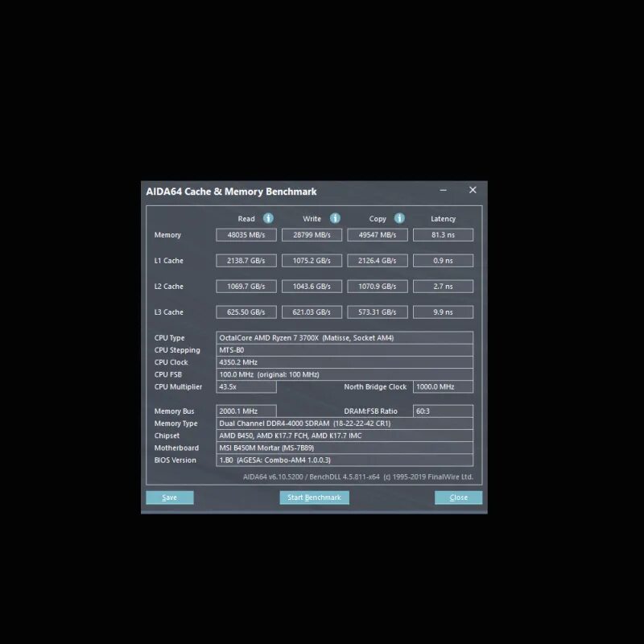Select Memory write value 28799 MB/s
This screenshot has width=644, height=644.
point(312,235)
